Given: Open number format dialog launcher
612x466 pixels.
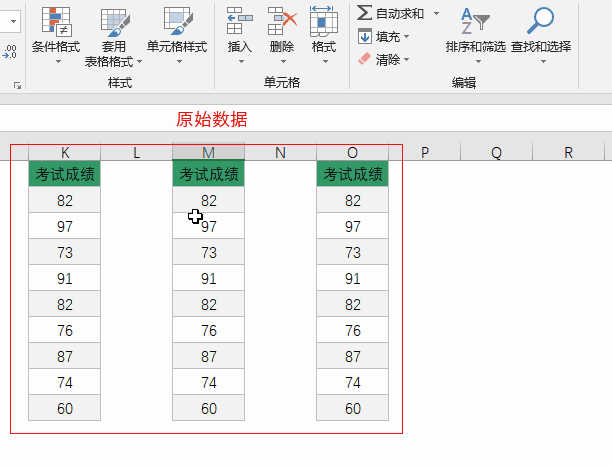Looking at the screenshot, I should [17, 85].
